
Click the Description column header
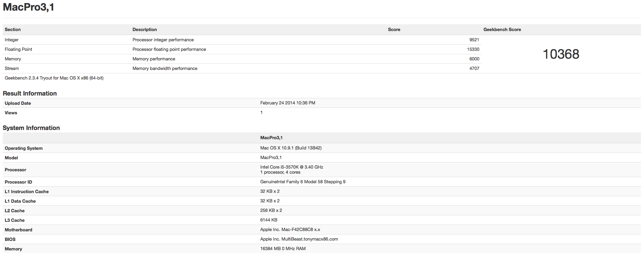144,30
